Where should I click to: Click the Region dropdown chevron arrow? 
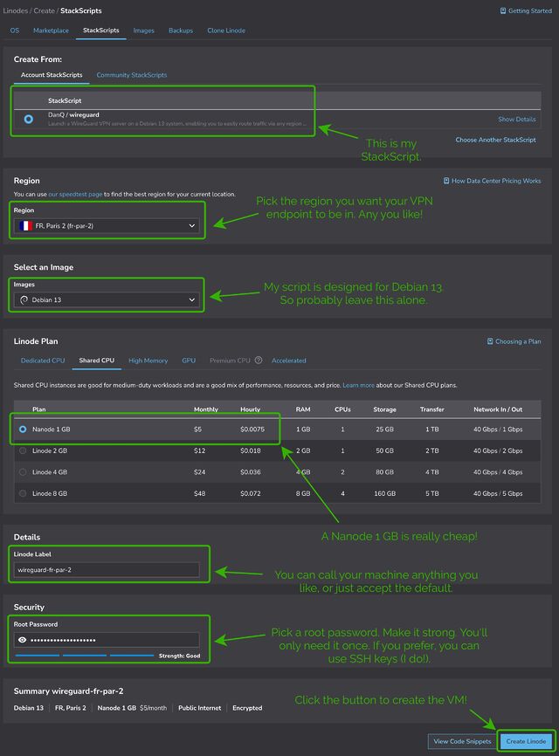pos(193,224)
